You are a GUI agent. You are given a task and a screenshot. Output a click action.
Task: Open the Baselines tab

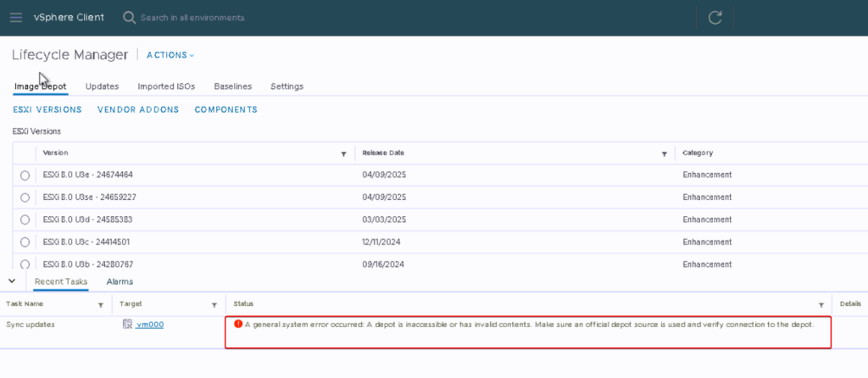coord(232,86)
